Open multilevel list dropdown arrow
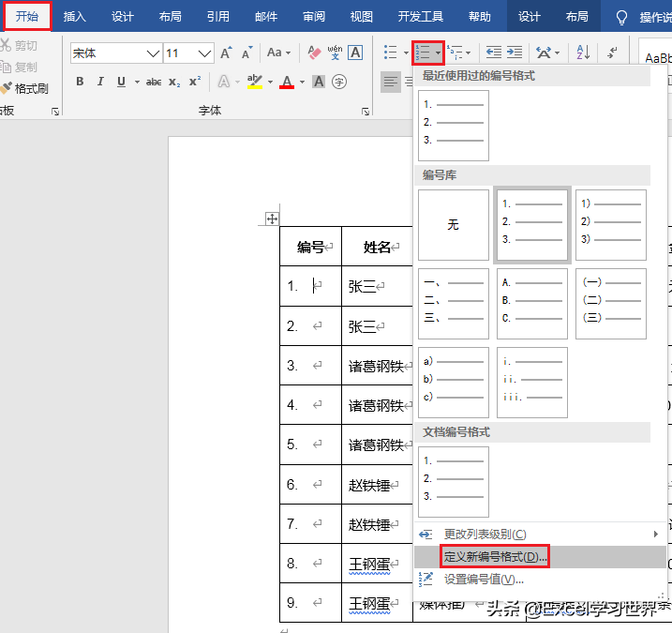This screenshot has height=633, width=672. [x=468, y=53]
